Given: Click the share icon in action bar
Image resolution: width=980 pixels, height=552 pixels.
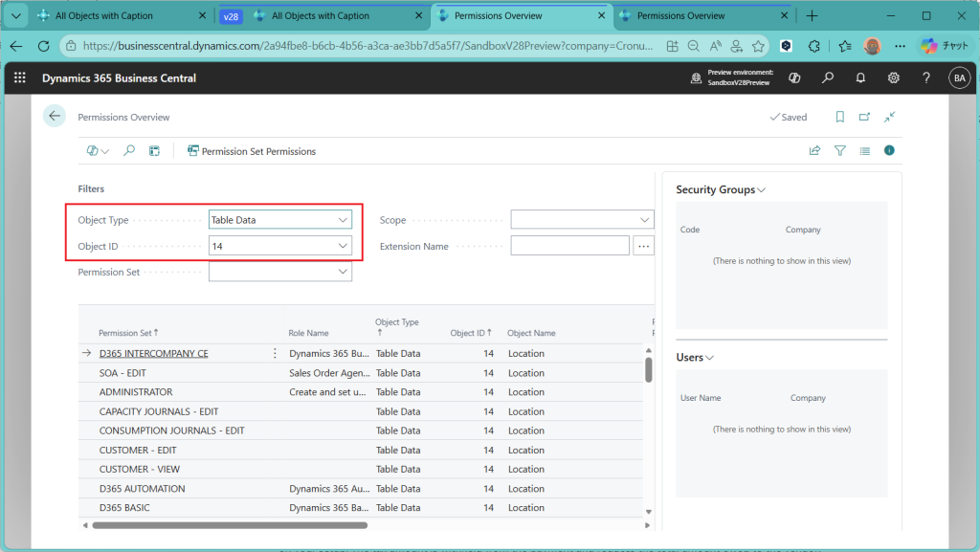Looking at the screenshot, I should (814, 151).
